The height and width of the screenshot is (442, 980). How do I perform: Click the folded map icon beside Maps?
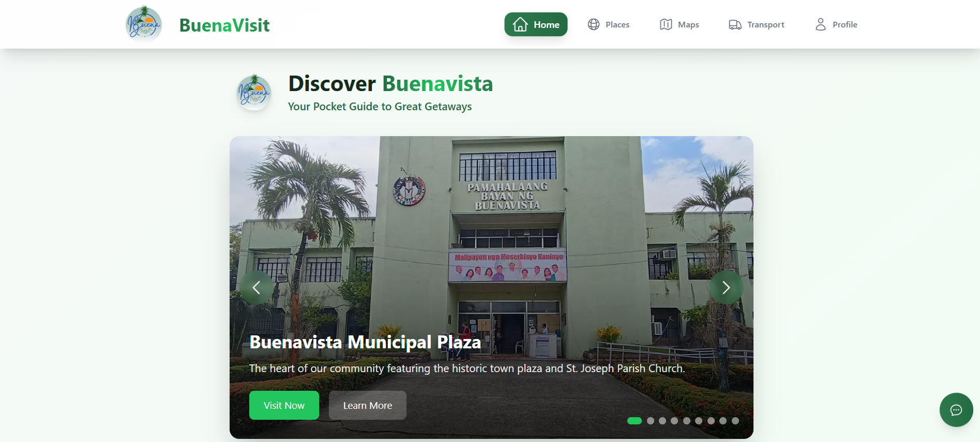pyautogui.click(x=666, y=24)
